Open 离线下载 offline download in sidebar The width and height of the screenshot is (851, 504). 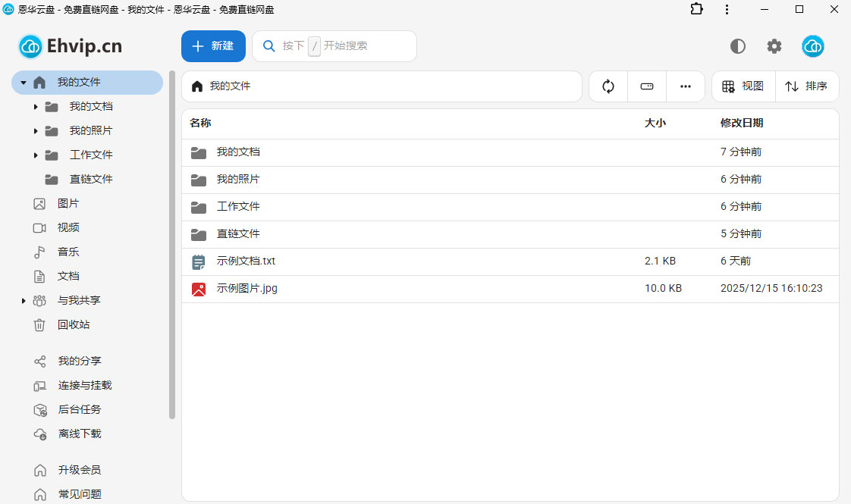coord(79,434)
